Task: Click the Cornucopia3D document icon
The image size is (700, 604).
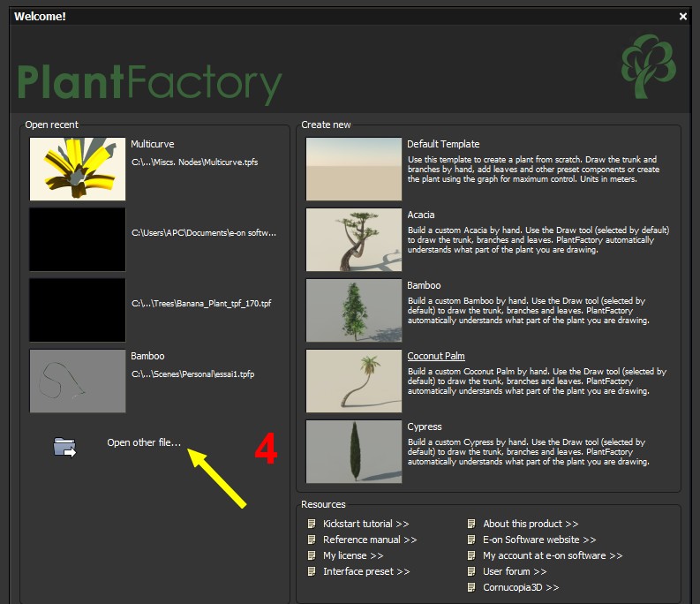Action: (471, 587)
